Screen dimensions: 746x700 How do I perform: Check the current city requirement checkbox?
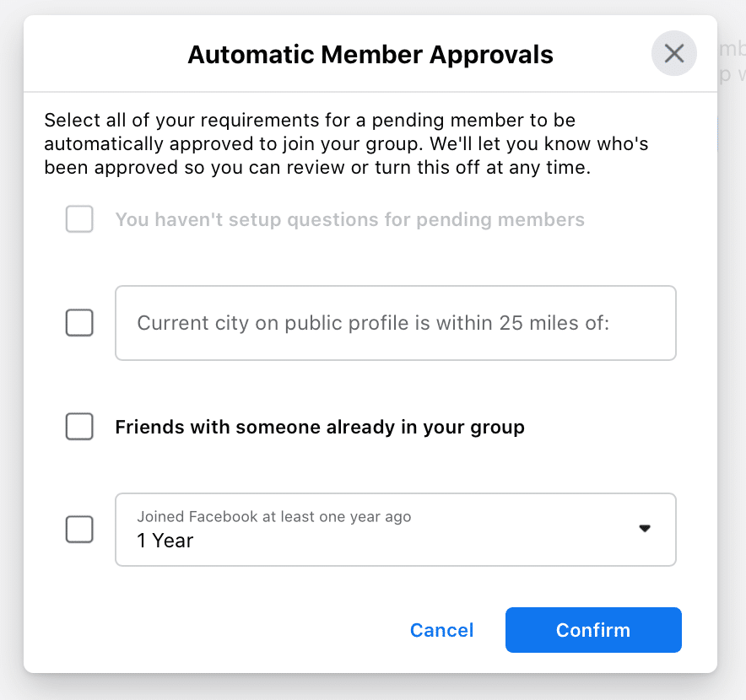click(79, 322)
